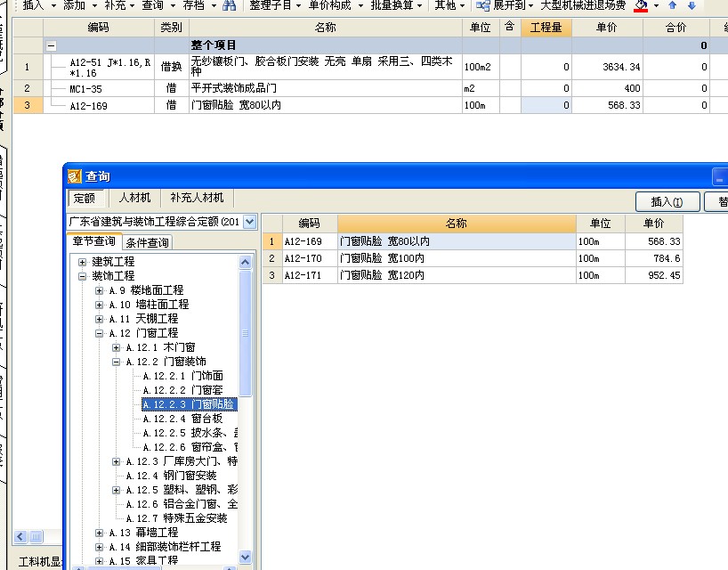The width and height of the screenshot is (728, 570).
Task: Click the tree vertical scrollbar thumb
Action: 245,333
